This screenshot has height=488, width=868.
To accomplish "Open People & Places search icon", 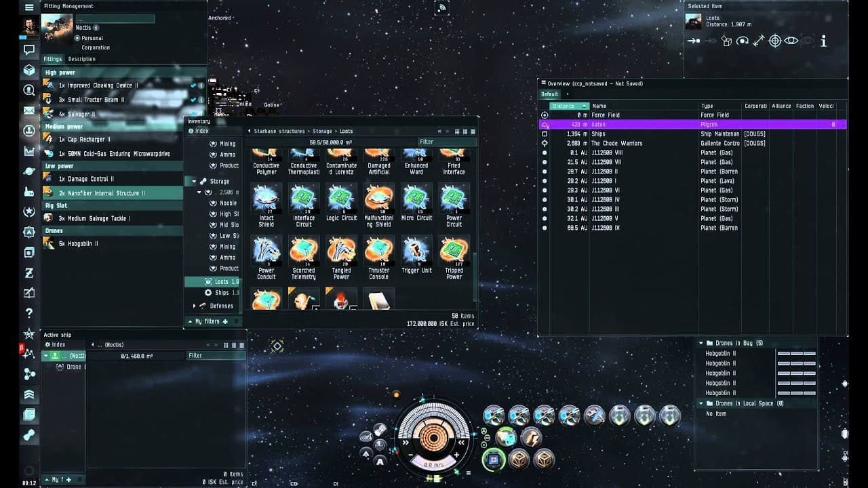I will (x=29, y=90).
